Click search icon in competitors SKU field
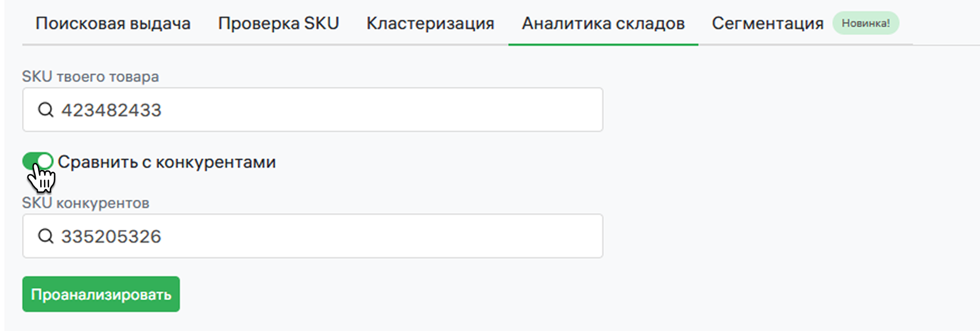The width and height of the screenshot is (980, 331). click(x=46, y=236)
